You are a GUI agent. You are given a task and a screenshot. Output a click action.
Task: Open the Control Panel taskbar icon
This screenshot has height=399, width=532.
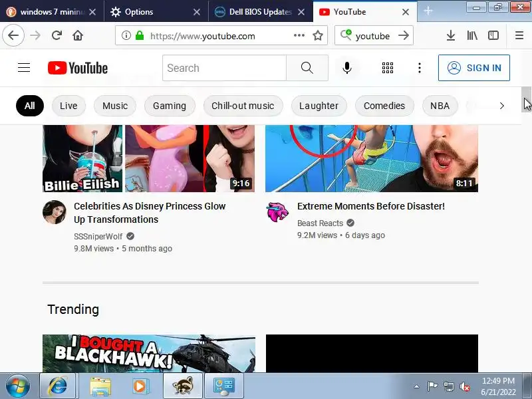(x=224, y=386)
